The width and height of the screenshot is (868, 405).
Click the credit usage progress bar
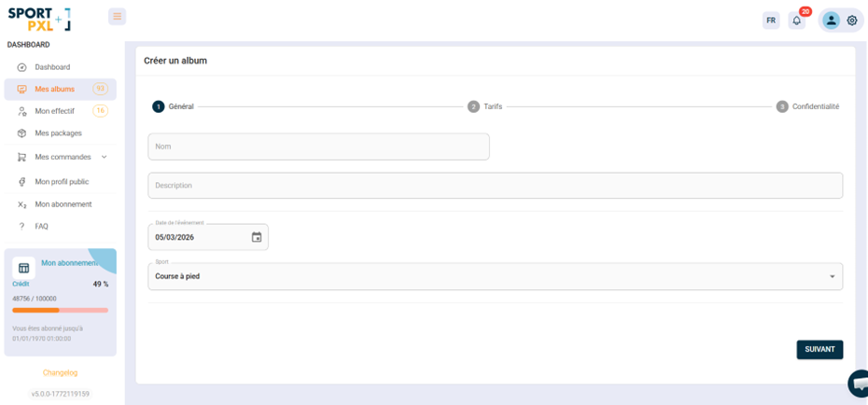point(60,310)
